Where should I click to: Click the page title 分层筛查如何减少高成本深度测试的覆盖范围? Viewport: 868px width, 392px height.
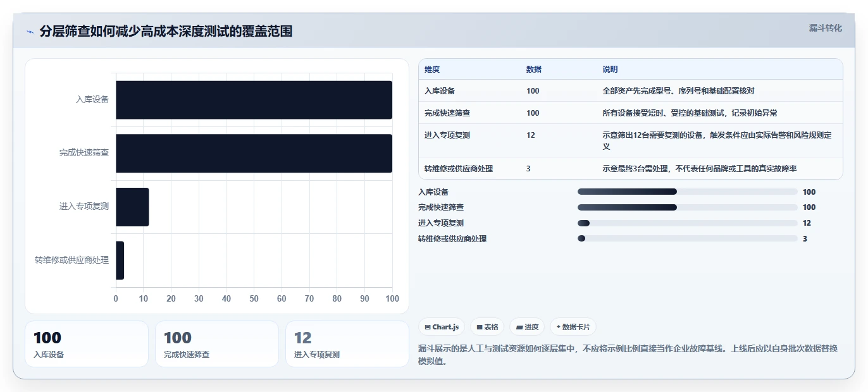pos(166,32)
